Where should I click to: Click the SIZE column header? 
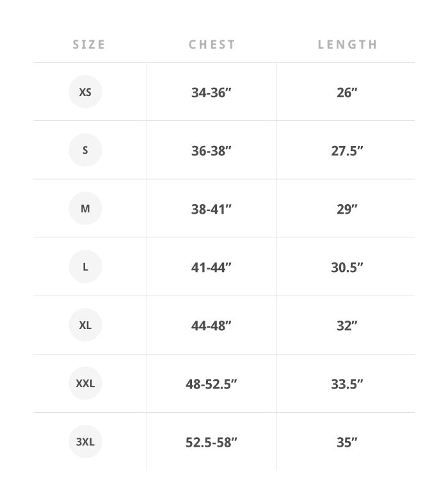point(89,45)
